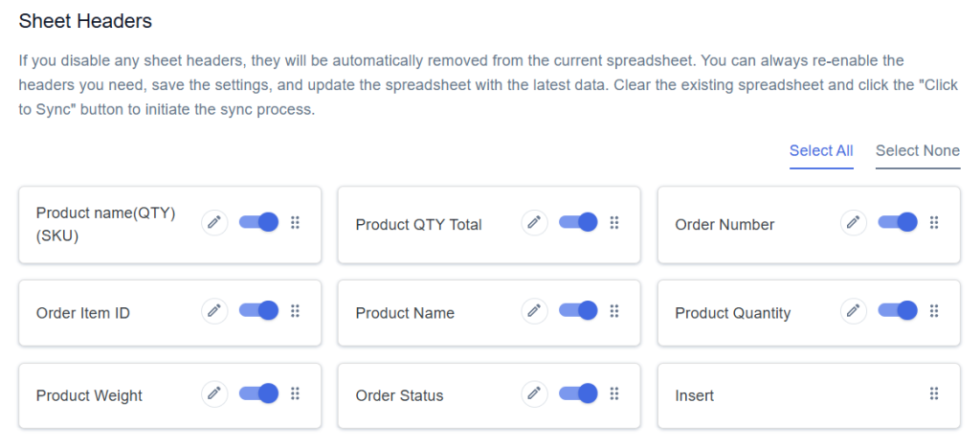
Task: Switch off the Product Quantity toggle
Action: click(898, 310)
